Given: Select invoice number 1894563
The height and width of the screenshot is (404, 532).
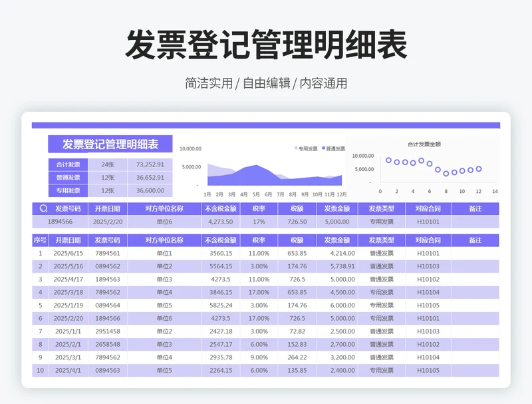Looking at the screenshot, I should point(108,280).
